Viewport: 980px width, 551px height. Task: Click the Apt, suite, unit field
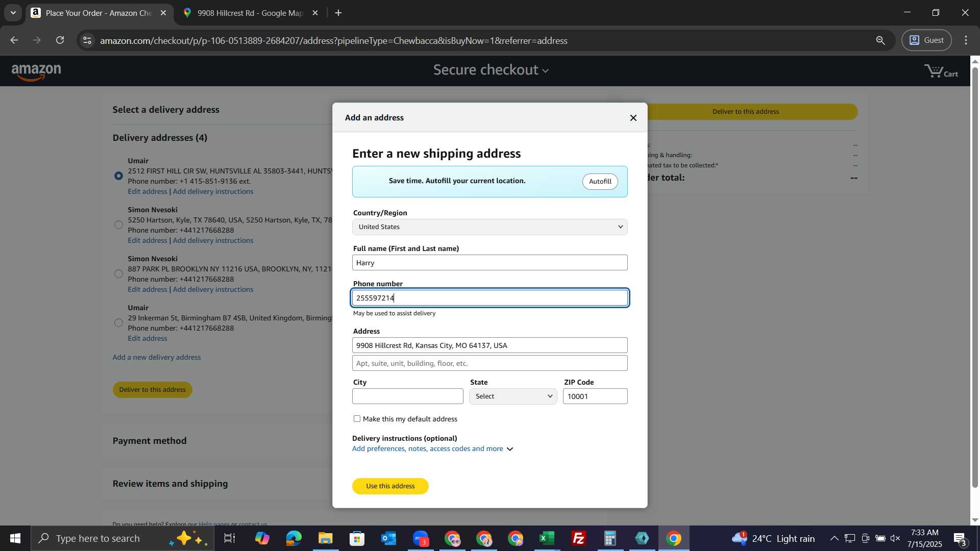(x=489, y=363)
